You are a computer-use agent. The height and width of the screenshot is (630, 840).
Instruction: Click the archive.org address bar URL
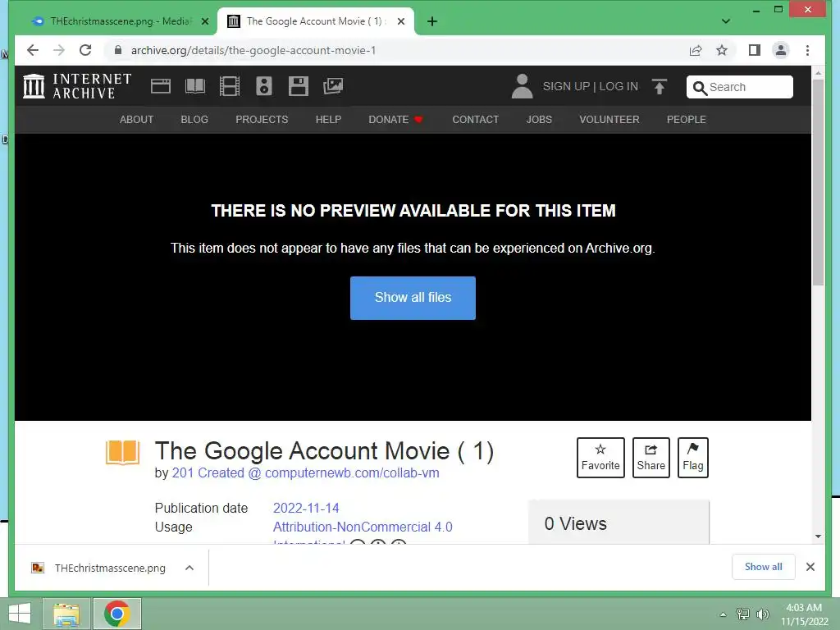(x=253, y=50)
